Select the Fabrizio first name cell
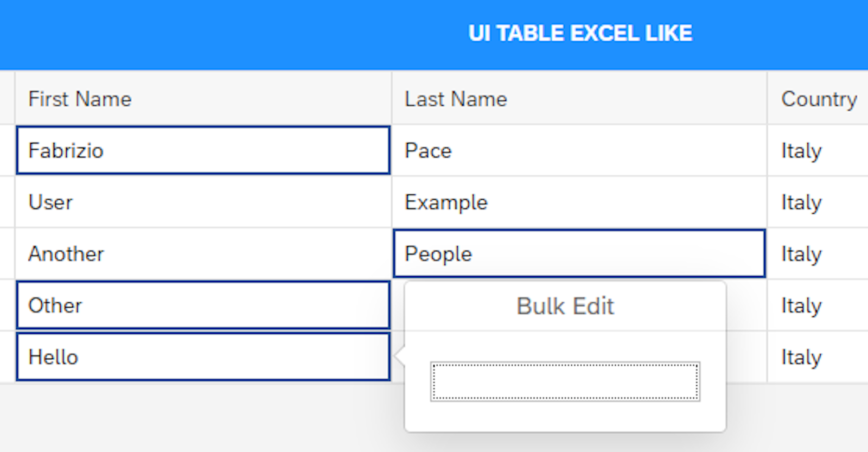868x452 pixels. [203, 150]
